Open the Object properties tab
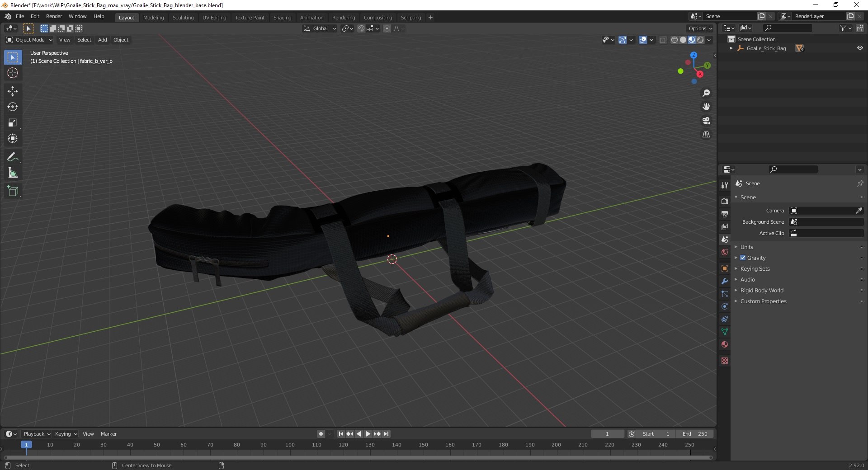Image resolution: width=868 pixels, height=470 pixels. (725, 268)
